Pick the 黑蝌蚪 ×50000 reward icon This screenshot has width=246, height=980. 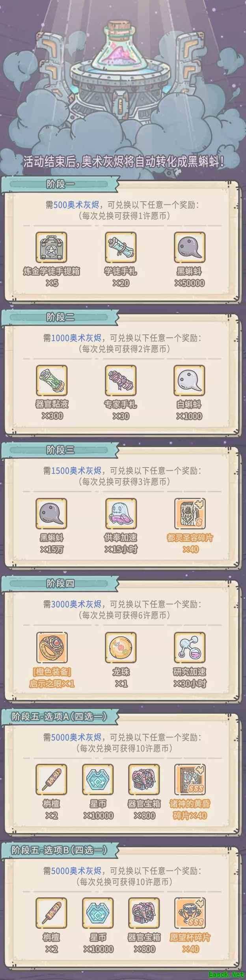point(190,247)
